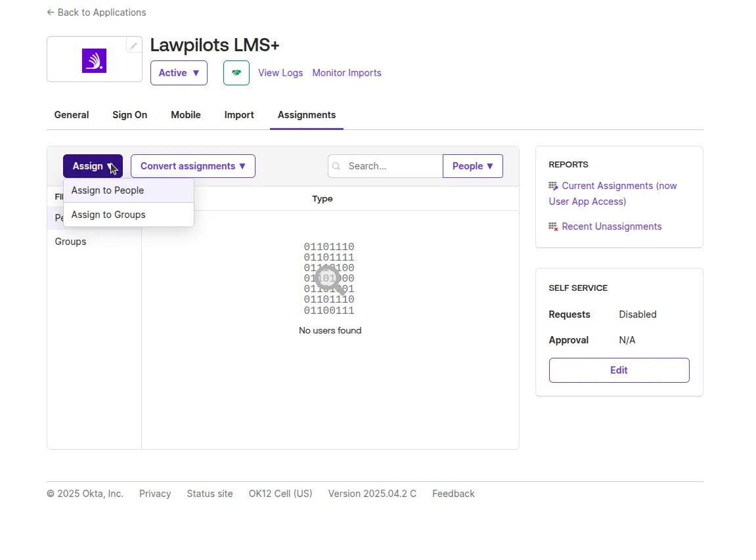This screenshot has height=560, width=756.
Task: Open the Convert assignments dropdown
Action: tap(193, 166)
